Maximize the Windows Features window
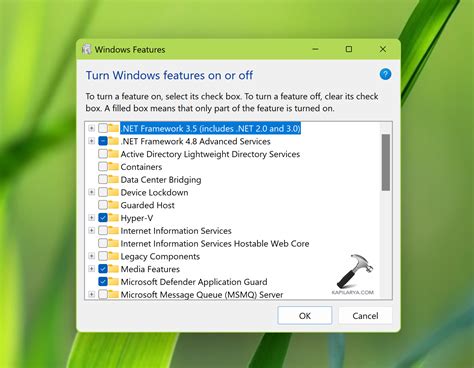 coord(349,49)
